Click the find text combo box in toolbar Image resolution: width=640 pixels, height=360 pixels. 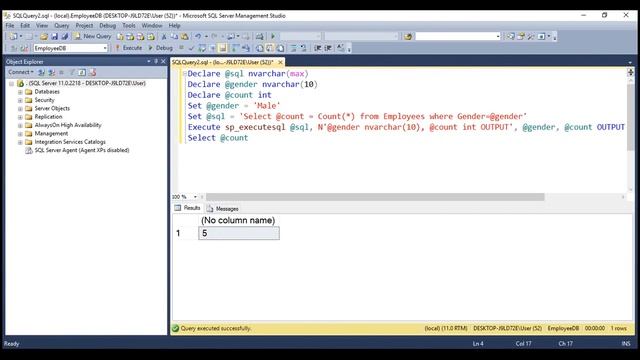[x=458, y=36]
